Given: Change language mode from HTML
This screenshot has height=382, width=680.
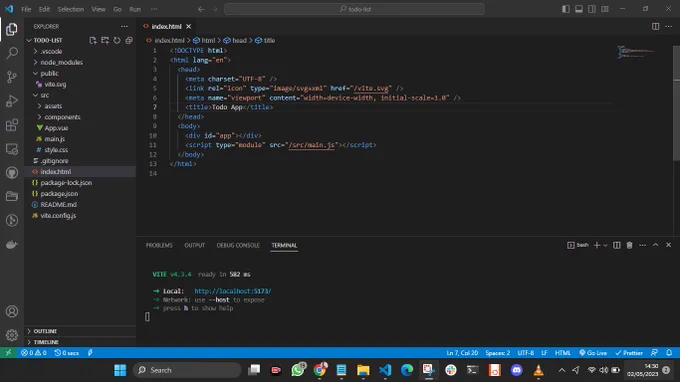Looking at the screenshot, I should click(x=563, y=353).
